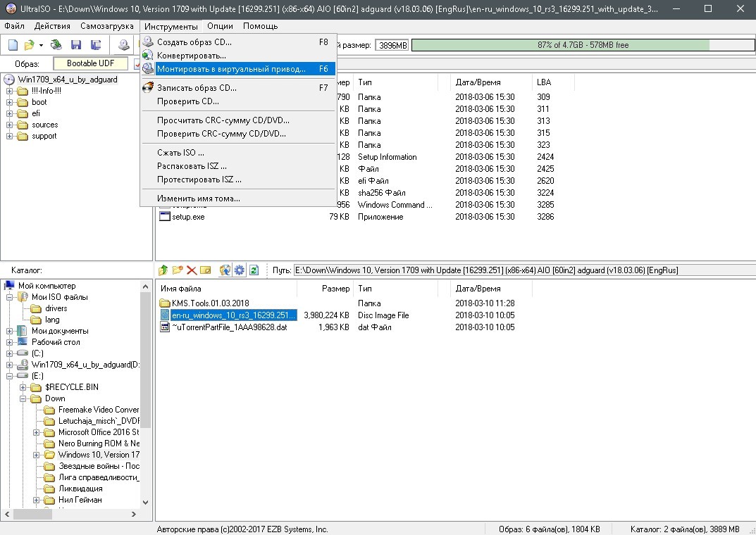Image resolution: width=756 pixels, height=535 pixels.
Task: Select Записать образ CD... menu entry
Action: click(x=238, y=88)
